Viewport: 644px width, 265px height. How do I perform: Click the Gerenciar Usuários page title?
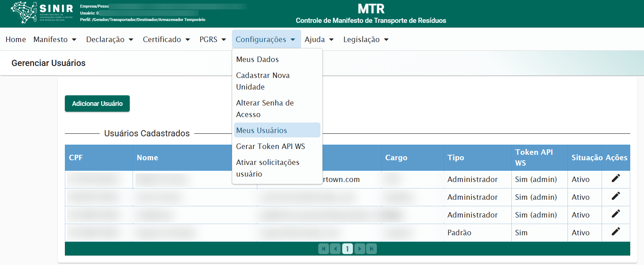pyautogui.click(x=49, y=63)
